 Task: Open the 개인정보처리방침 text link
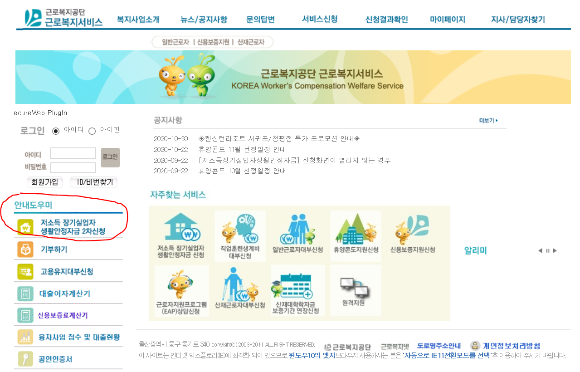tap(512, 346)
